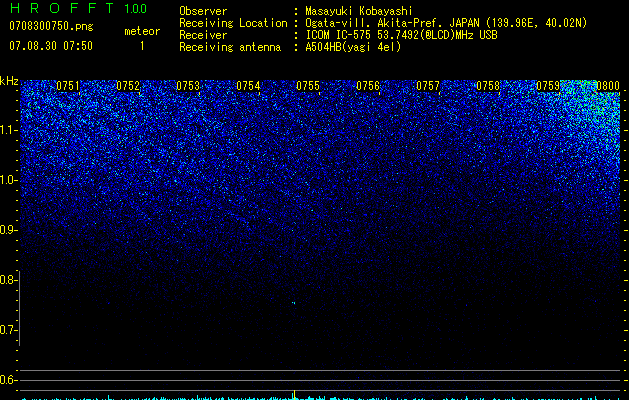Click the HROFFT 1.0.0 title text

coord(79,8)
